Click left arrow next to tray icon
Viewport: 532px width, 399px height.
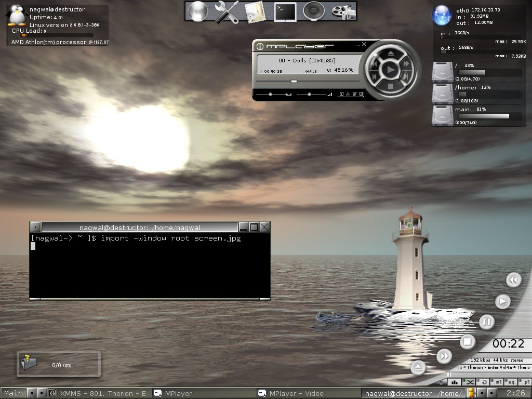click(x=481, y=393)
